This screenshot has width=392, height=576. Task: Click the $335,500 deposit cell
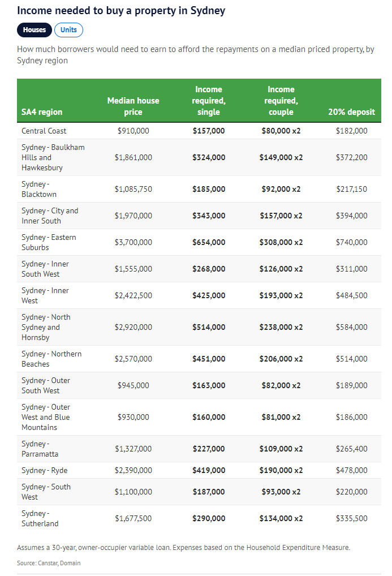pos(351,518)
